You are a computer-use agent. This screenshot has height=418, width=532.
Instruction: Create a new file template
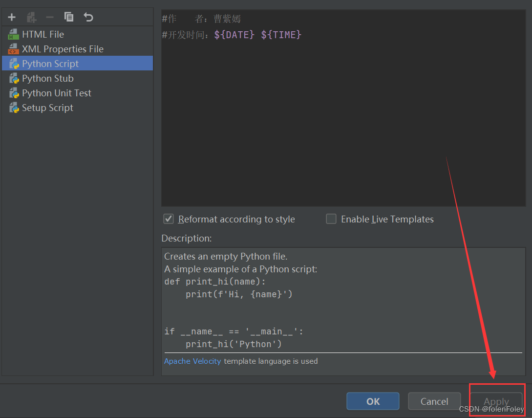click(x=11, y=17)
